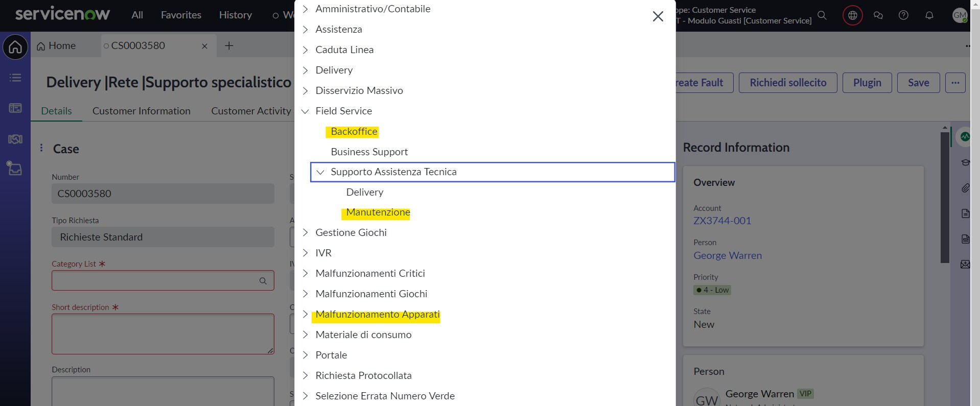This screenshot has width=980, height=406.
Task: Collapse Supporto Assistenza Tecnica
Action: point(320,172)
